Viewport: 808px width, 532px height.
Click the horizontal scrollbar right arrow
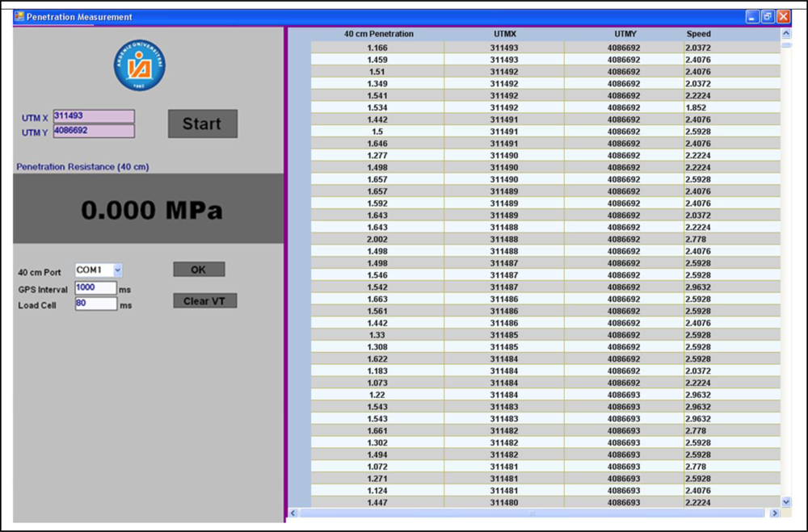(x=774, y=513)
